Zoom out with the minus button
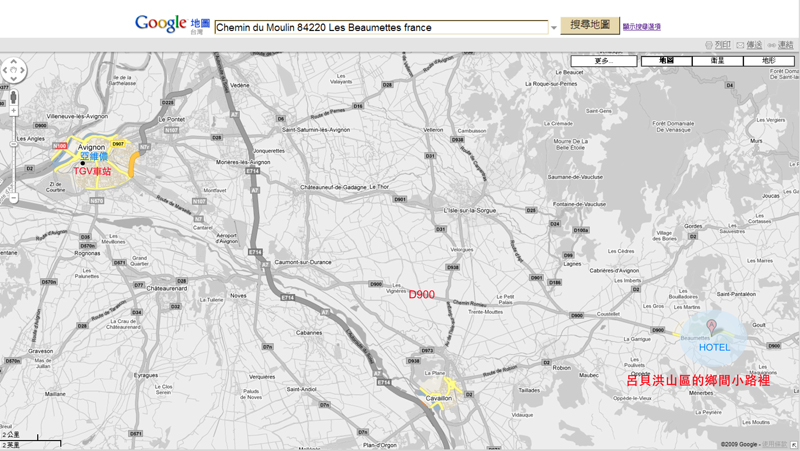800x451 pixels. (14, 197)
